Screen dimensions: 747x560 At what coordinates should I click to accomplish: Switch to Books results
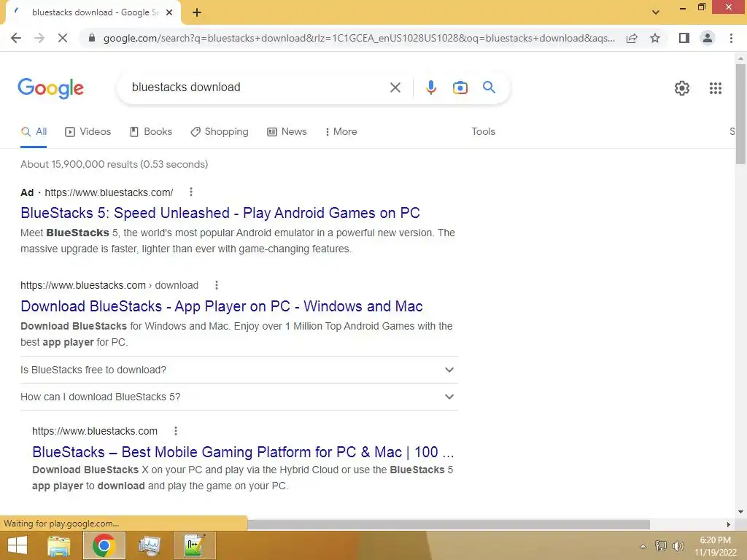(150, 132)
